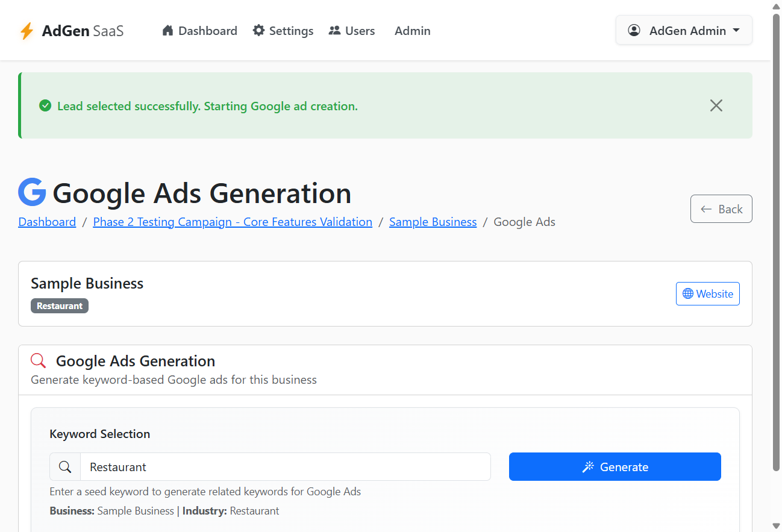Click the vertical page scrollbar
782x532 pixels.
click(x=777, y=241)
